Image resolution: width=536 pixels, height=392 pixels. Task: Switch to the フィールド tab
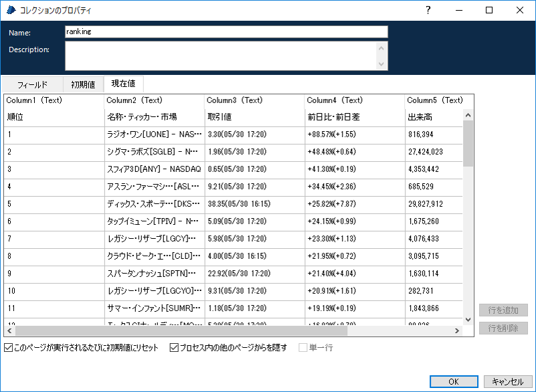click(33, 84)
